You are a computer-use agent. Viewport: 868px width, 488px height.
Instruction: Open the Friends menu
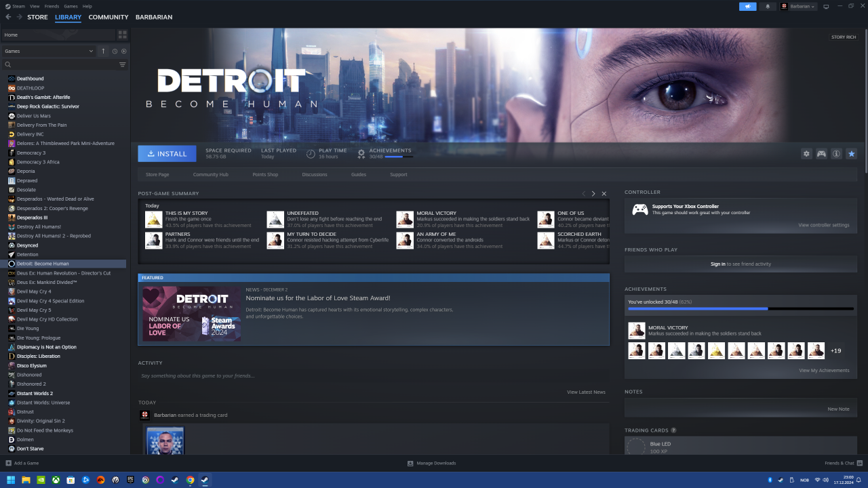[x=52, y=6]
